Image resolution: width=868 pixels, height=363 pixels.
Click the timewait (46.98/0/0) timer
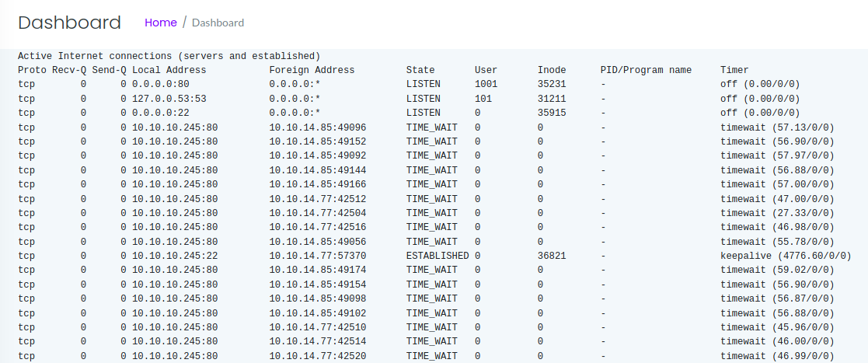click(x=777, y=228)
